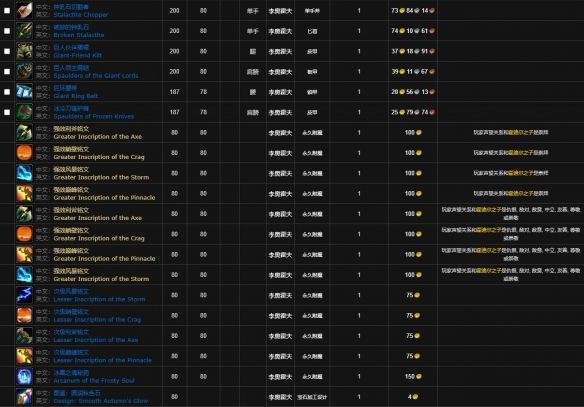Click the Giant Ring Belt icon

tap(24, 92)
